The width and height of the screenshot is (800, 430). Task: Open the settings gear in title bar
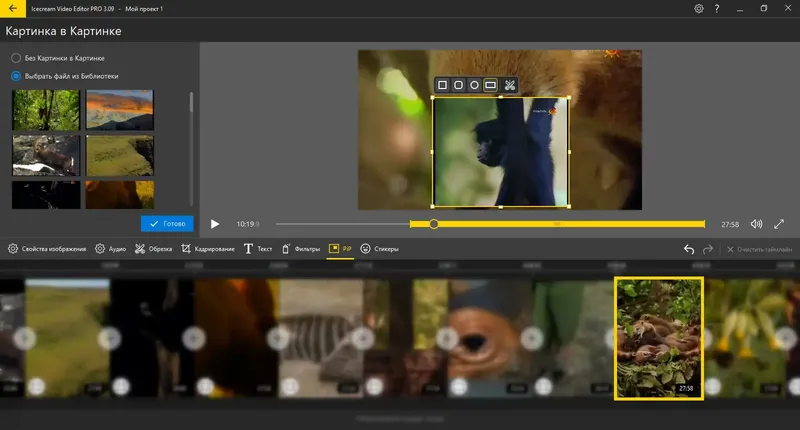click(x=698, y=9)
